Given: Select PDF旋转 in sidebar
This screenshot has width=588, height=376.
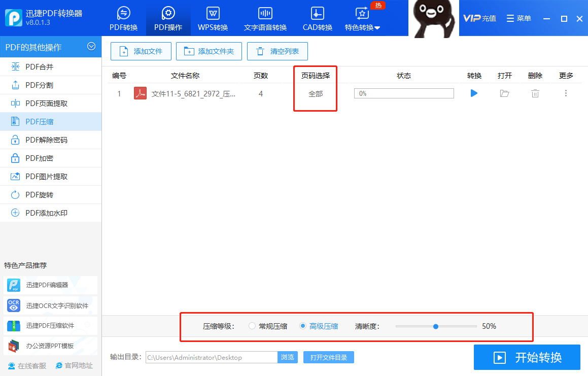Looking at the screenshot, I should (x=51, y=195).
